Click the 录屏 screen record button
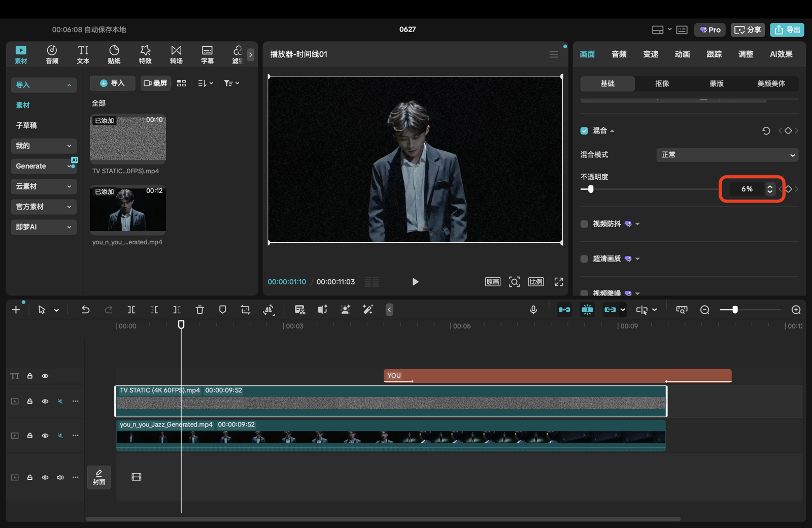Image resolution: width=812 pixels, height=528 pixels. pyautogui.click(x=155, y=83)
